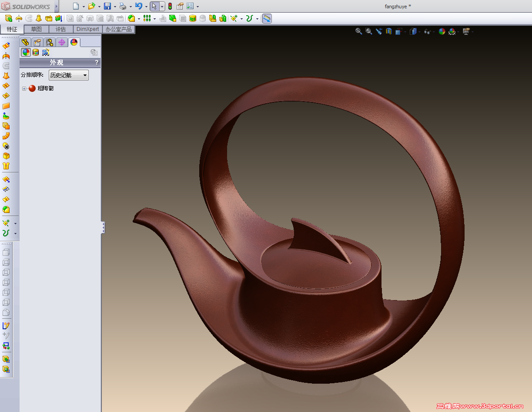The image size is (532, 412).
Task: Click the Open file folder icon
Action: click(91, 6)
